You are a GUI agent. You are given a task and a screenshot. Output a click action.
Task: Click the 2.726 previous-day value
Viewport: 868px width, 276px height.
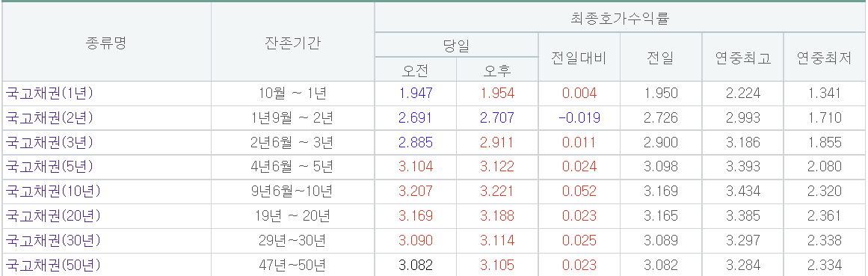click(x=661, y=118)
